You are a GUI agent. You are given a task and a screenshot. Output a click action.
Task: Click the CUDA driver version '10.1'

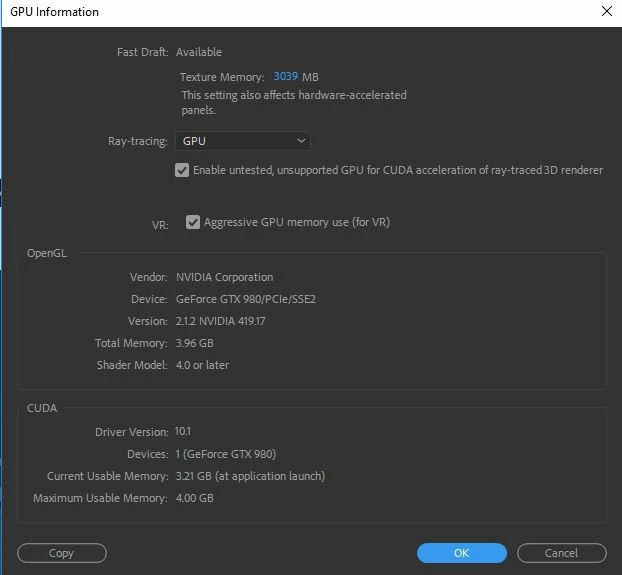(183, 431)
